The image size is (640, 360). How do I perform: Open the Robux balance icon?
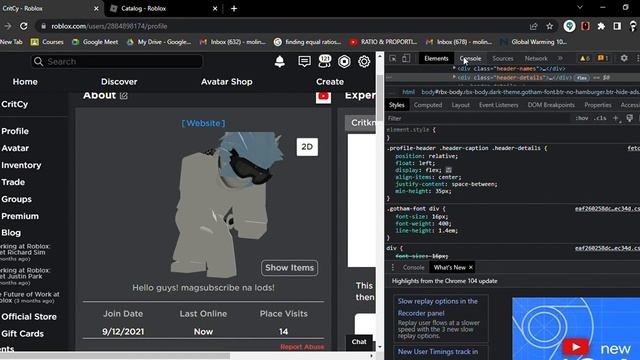pyautogui.click(x=344, y=61)
